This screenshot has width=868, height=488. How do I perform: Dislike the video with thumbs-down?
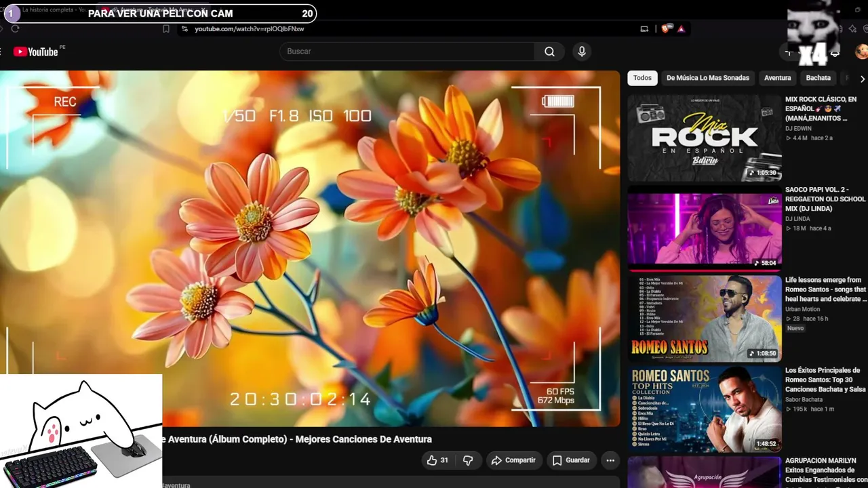pyautogui.click(x=468, y=460)
